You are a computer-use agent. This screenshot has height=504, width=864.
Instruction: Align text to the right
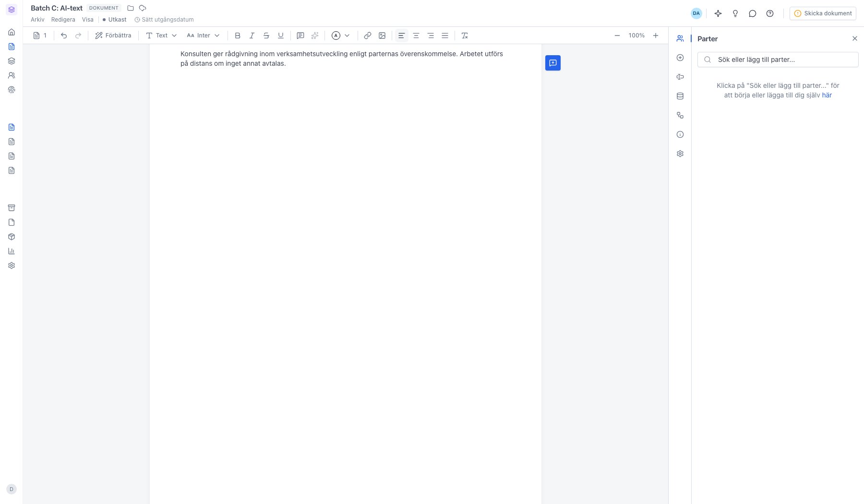click(431, 36)
